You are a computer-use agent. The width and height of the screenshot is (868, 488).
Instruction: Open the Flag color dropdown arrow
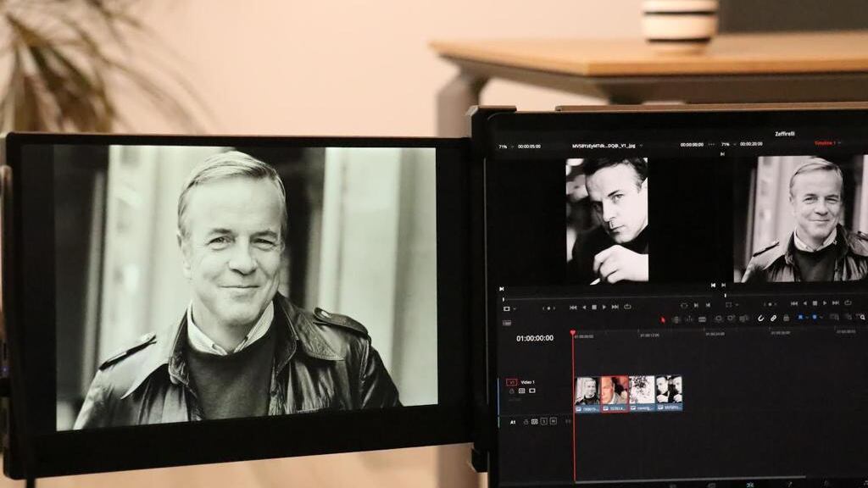[807, 318]
